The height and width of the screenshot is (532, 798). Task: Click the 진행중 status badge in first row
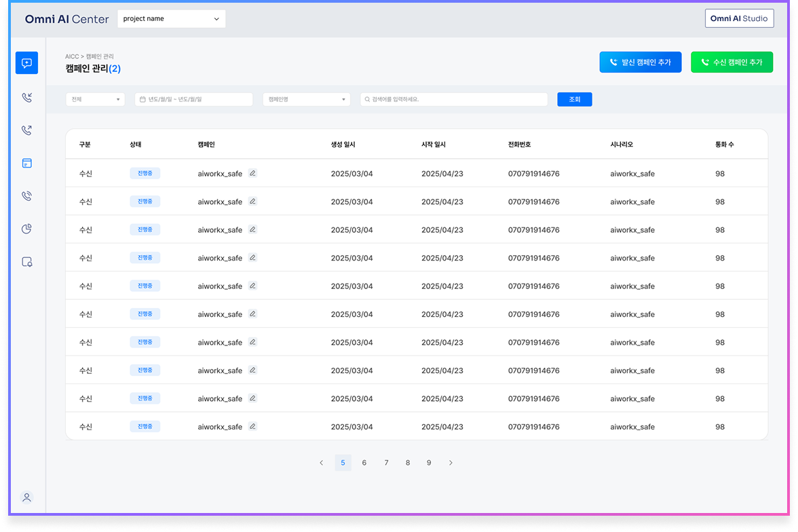click(145, 174)
